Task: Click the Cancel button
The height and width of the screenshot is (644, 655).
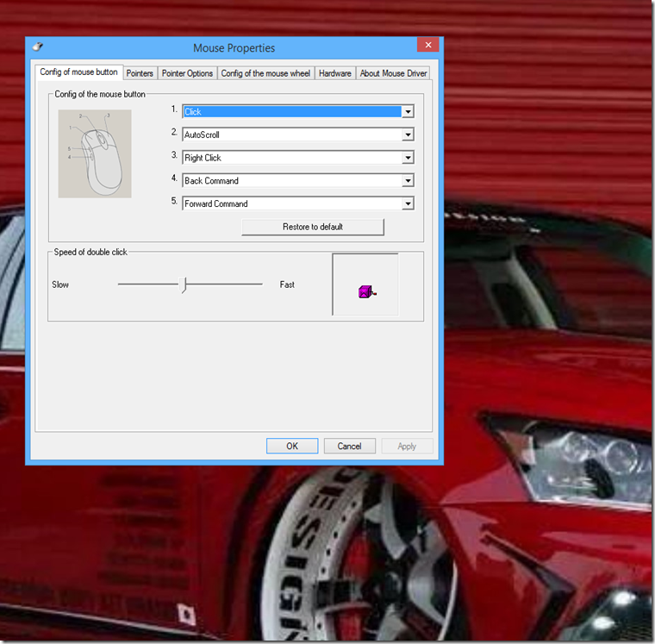Action: [349, 446]
